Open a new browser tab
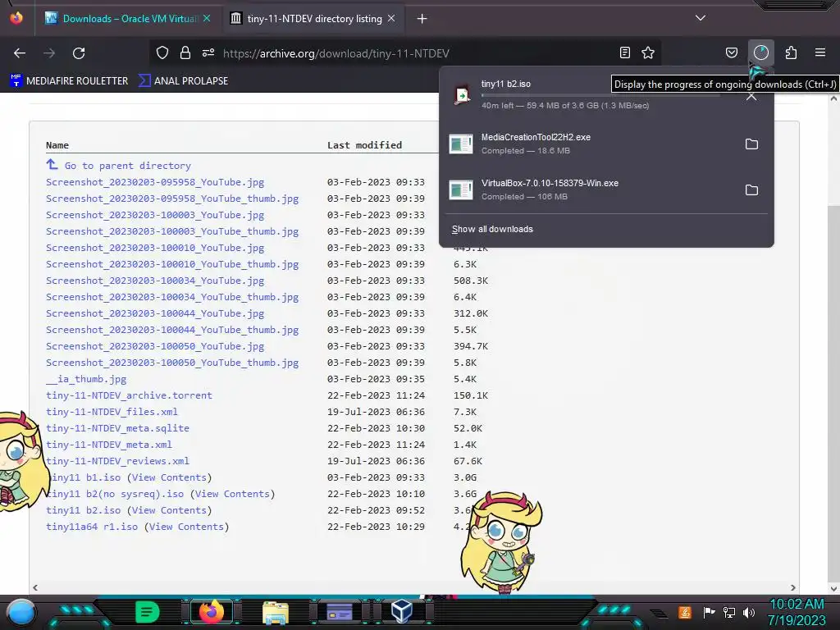 point(422,19)
